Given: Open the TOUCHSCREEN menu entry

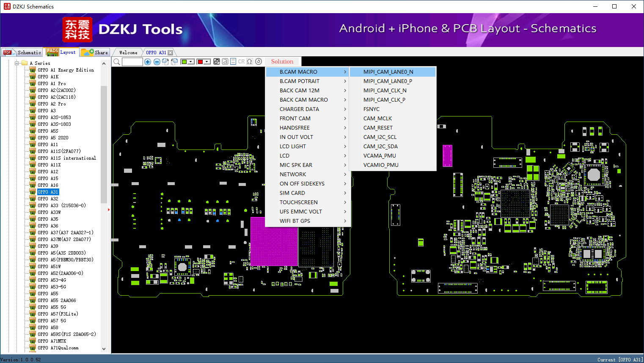Looking at the screenshot, I should (x=307, y=202).
